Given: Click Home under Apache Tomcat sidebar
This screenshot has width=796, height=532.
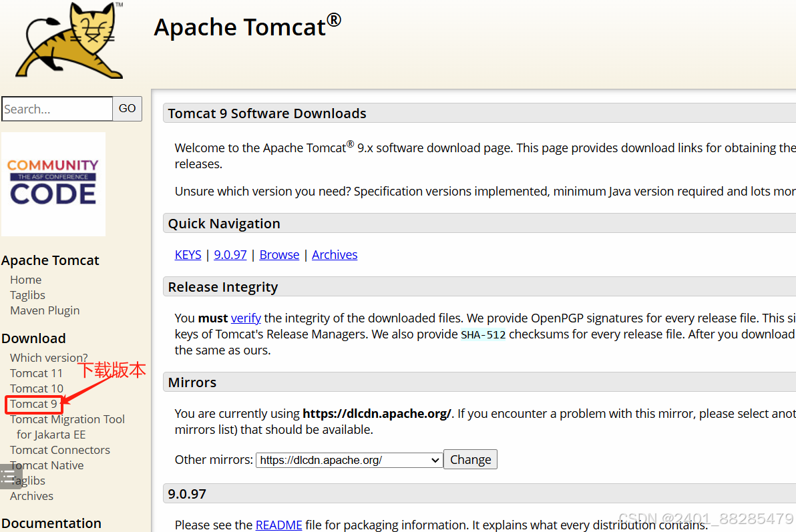Looking at the screenshot, I should pyautogui.click(x=25, y=279).
